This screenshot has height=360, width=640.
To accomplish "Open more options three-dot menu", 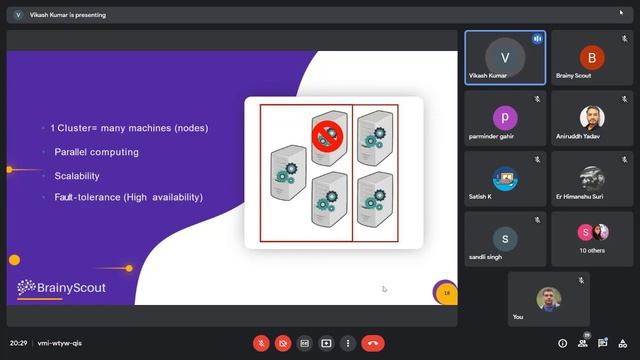I will click(x=348, y=343).
